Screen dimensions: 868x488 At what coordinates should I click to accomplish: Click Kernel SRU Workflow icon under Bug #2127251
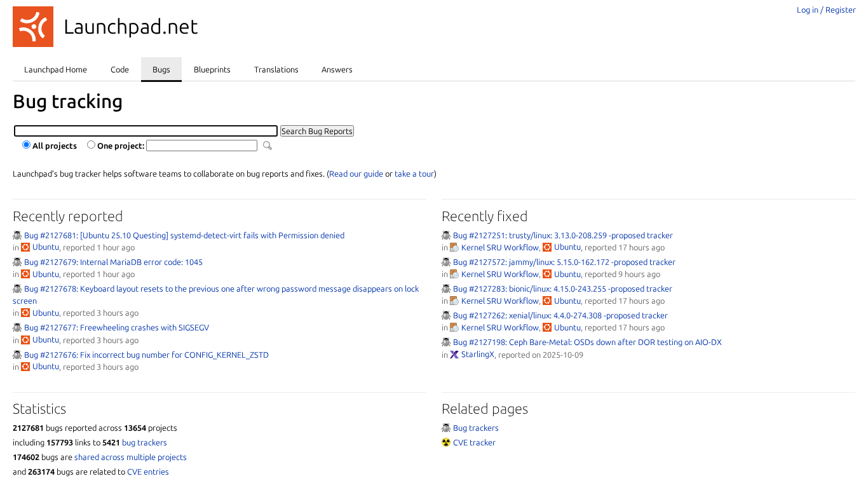pos(454,247)
